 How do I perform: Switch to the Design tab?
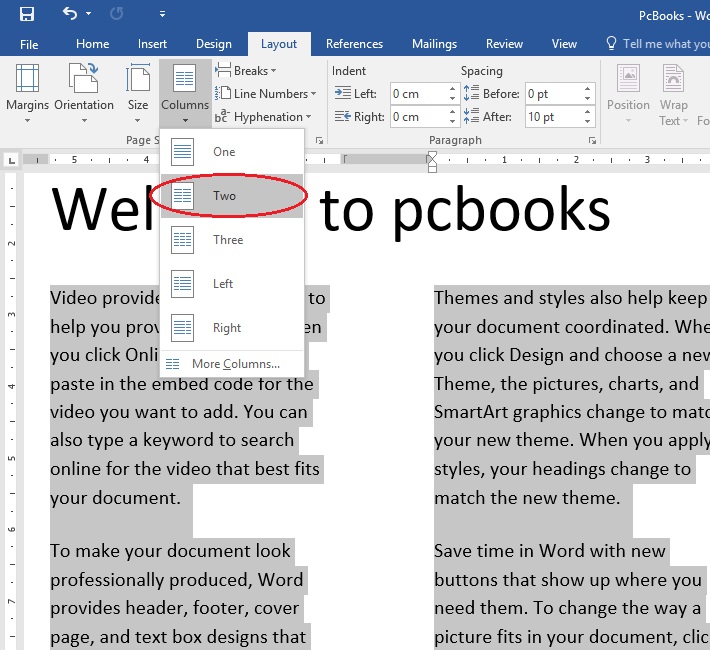[214, 44]
